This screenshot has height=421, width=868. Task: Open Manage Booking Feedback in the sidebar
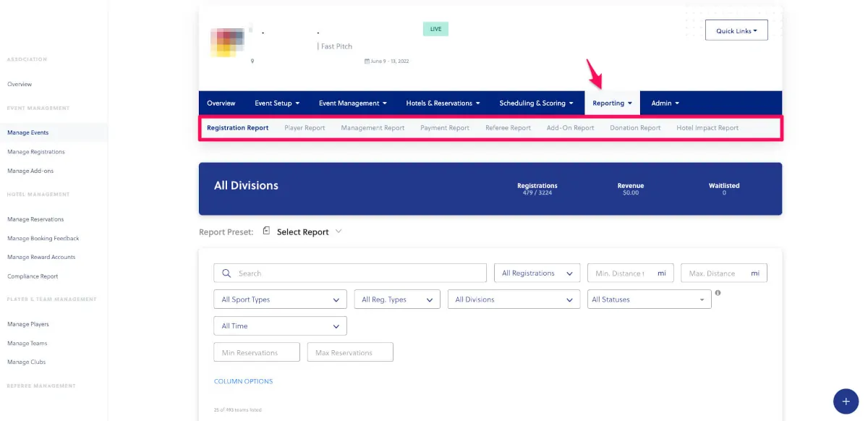point(43,238)
